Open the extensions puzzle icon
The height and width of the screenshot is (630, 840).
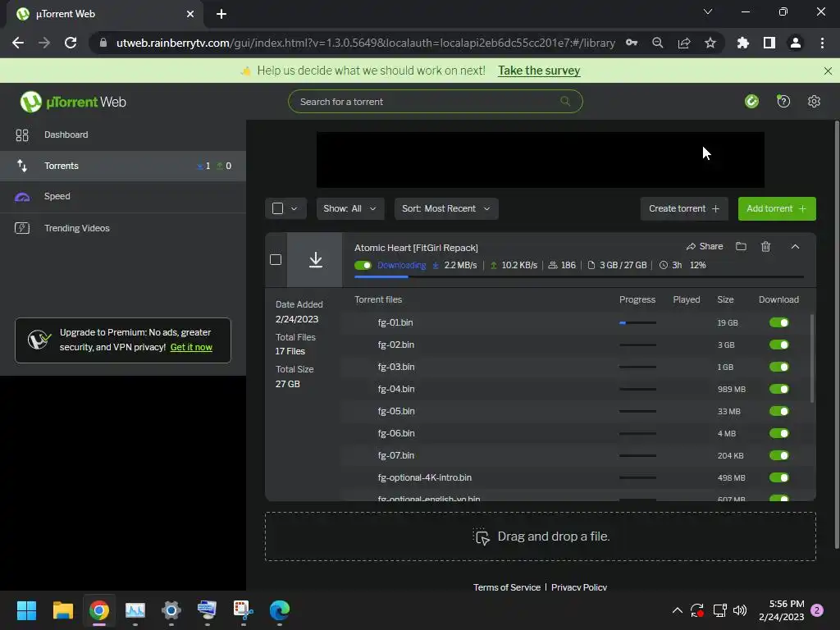pyautogui.click(x=743, y=43)
